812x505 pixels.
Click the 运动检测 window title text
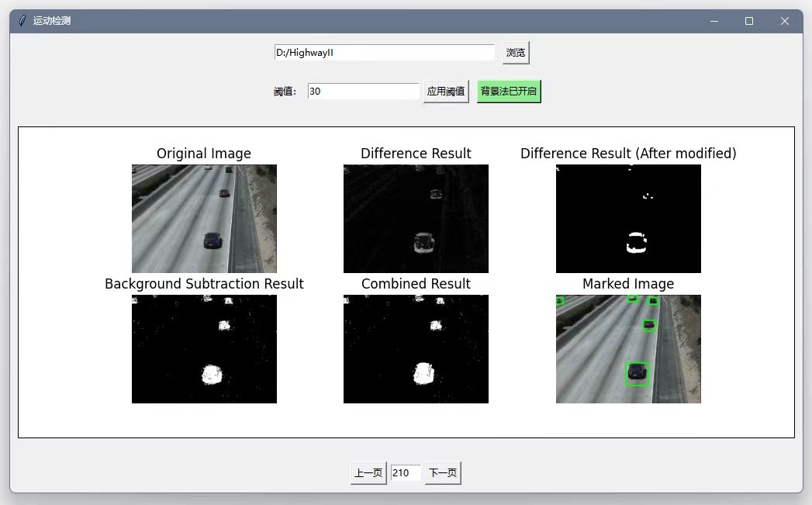tap(52, 21)
